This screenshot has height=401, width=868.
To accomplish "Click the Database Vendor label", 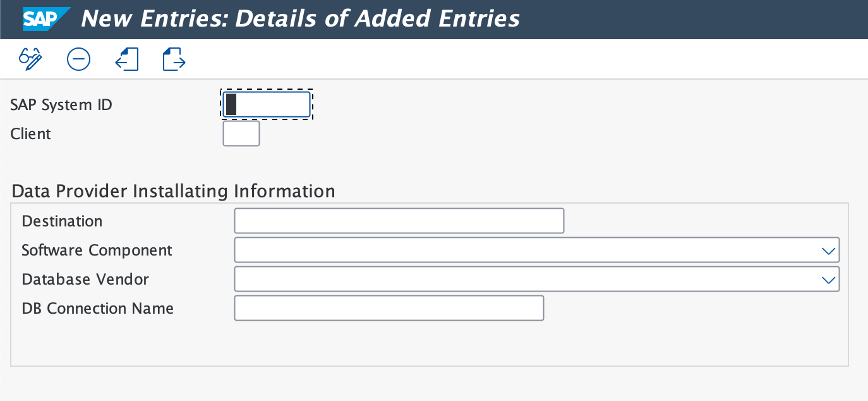I will click(x=85, y=279).
